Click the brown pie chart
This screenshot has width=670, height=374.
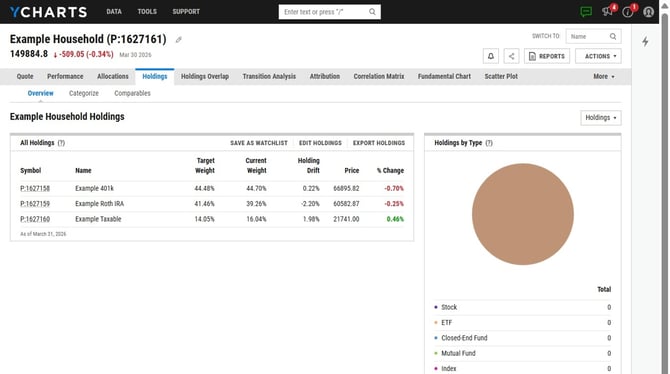click(523, 214)
